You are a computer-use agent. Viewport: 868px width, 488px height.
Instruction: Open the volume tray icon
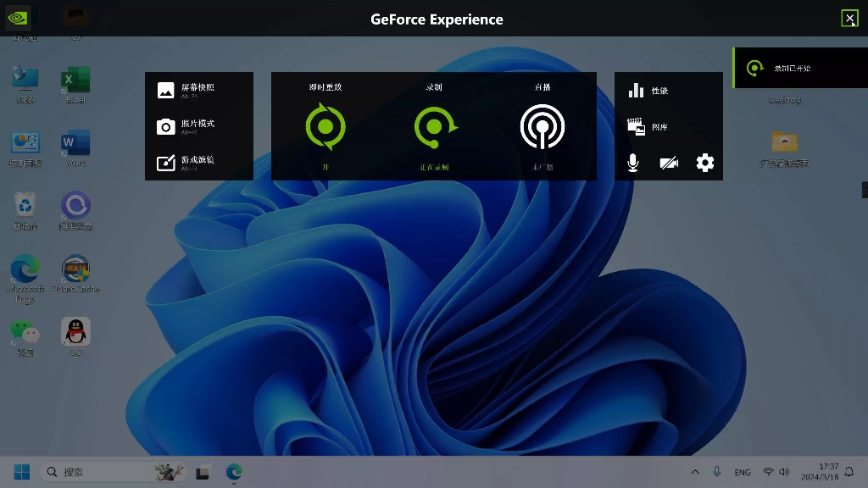point(784,472)
